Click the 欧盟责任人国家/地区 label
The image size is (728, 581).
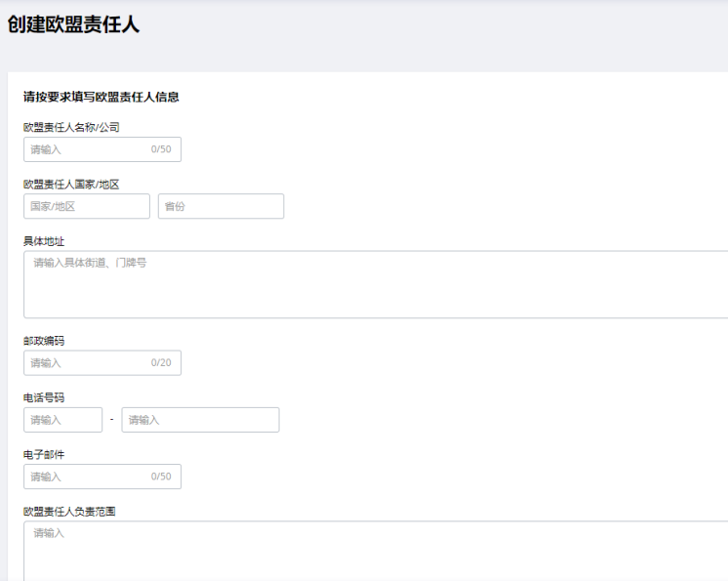tap(71, 185)
